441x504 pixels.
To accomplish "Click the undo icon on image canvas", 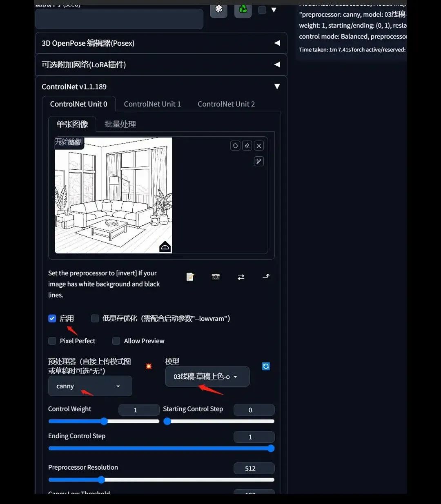I will 235,146.
